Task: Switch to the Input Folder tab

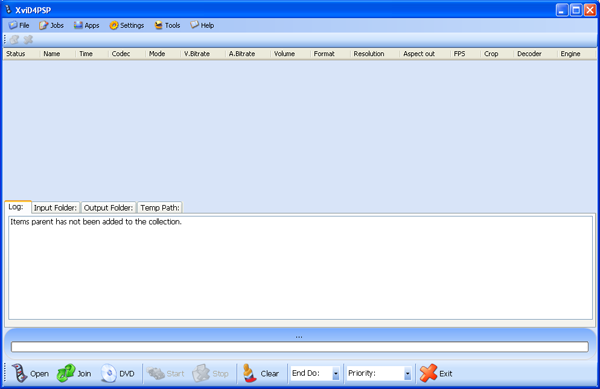Action: coord(55,208)
